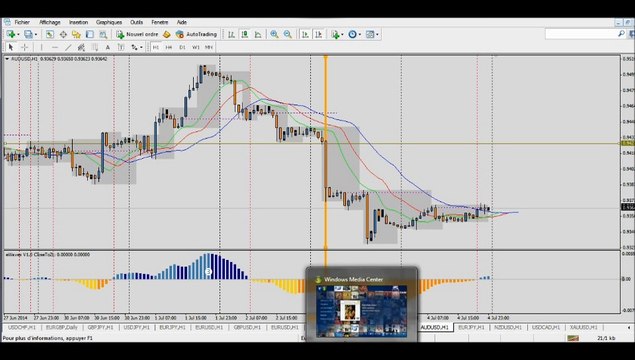Open the templates icon
The width and height of the screenshot is (635, 360).
370,34
